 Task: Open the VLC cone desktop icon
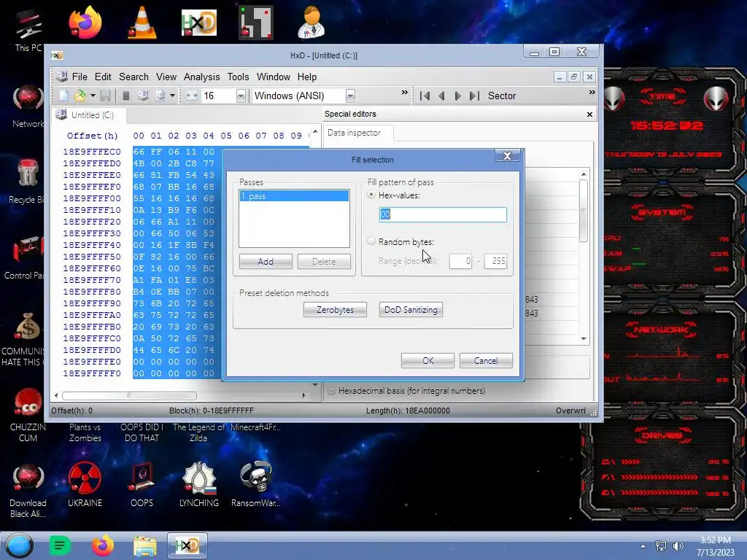coord(142,23)
